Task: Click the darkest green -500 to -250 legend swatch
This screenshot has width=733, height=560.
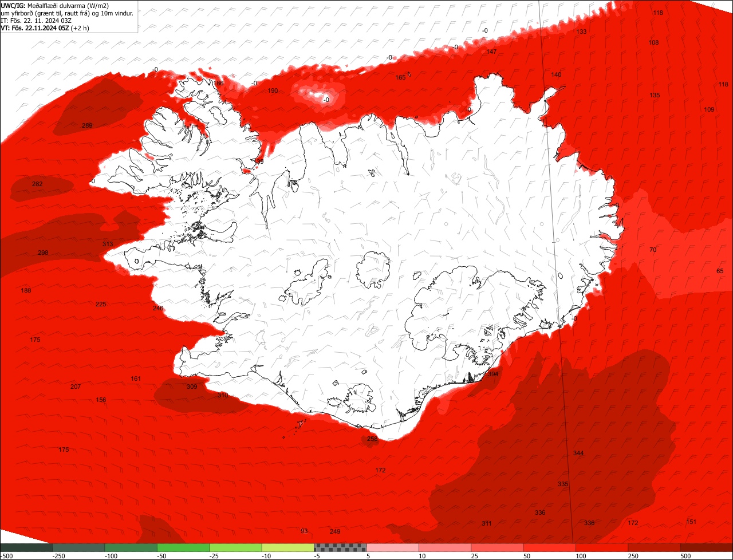Action: tap(26, 547)
